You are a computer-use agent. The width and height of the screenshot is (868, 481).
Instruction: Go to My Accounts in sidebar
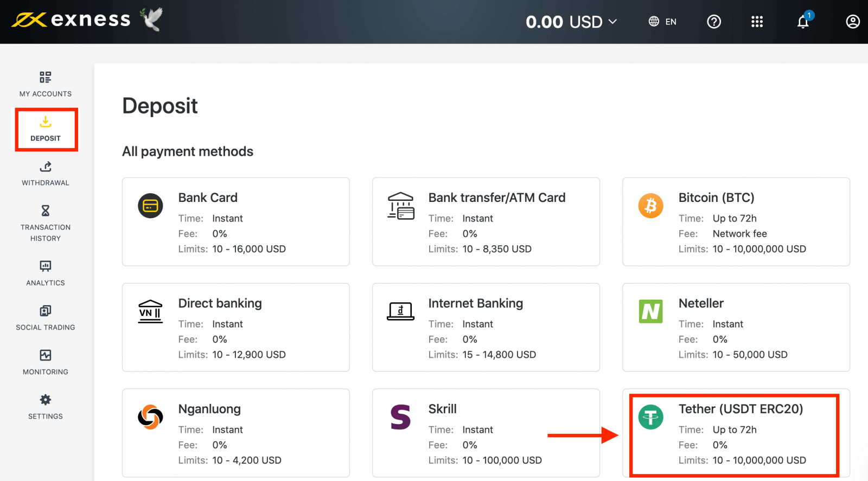[46, 84]
